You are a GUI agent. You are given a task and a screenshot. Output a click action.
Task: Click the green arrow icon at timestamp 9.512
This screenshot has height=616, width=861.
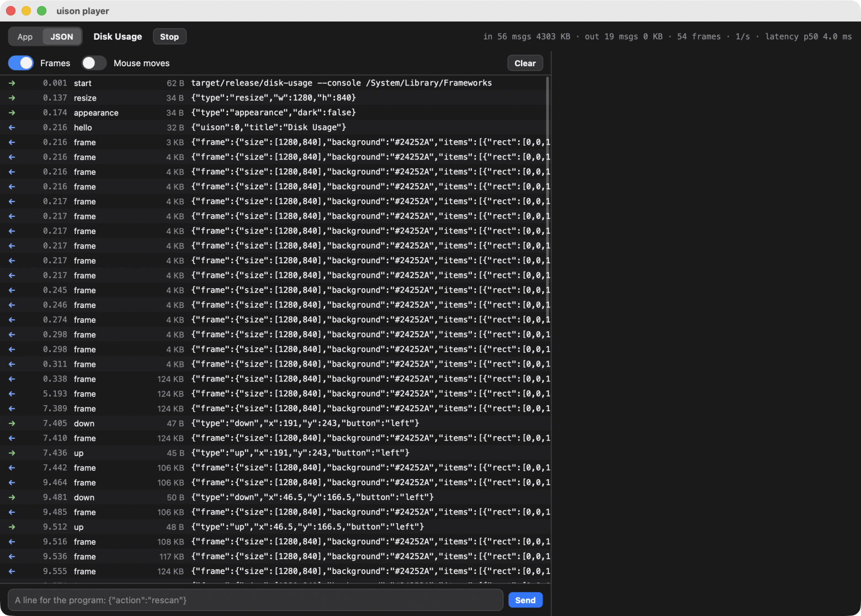point(12,527)
